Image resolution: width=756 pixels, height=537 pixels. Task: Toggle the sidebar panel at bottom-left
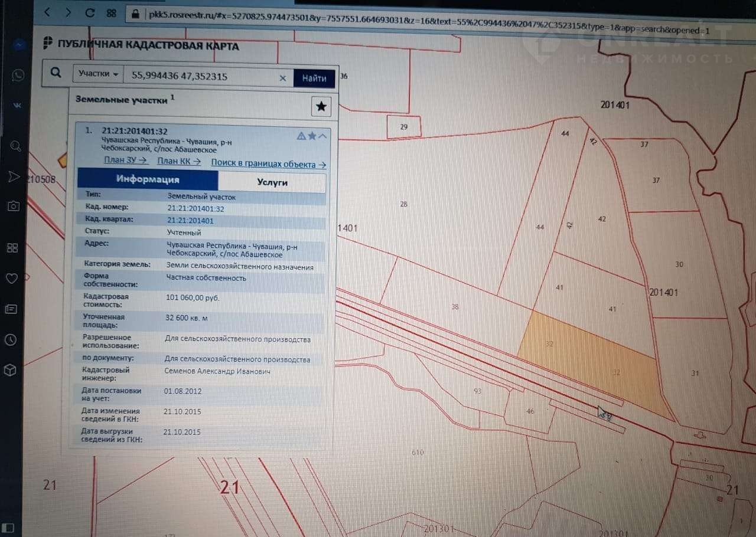[x=9, y=527]
